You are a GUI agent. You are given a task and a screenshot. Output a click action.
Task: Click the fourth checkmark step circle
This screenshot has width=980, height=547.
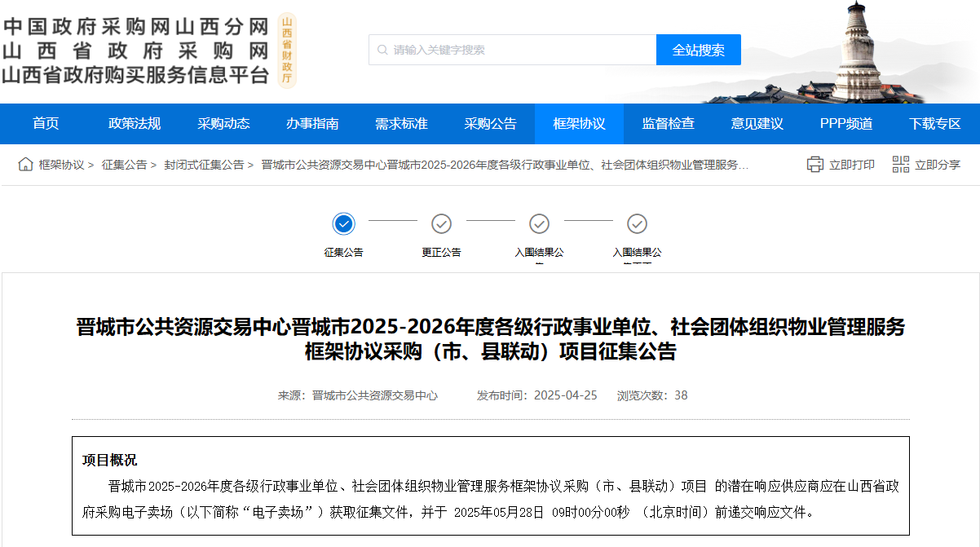click(637, 223)
